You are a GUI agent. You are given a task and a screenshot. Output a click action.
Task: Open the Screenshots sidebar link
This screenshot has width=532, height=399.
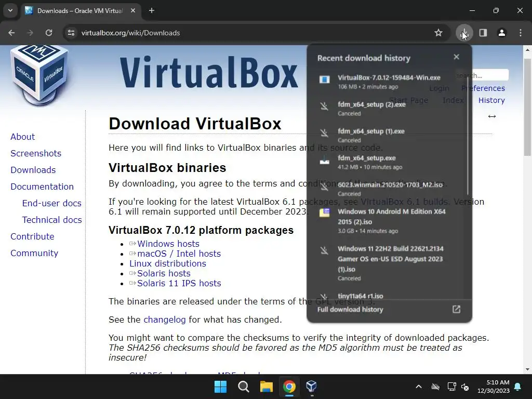[36, 153]
